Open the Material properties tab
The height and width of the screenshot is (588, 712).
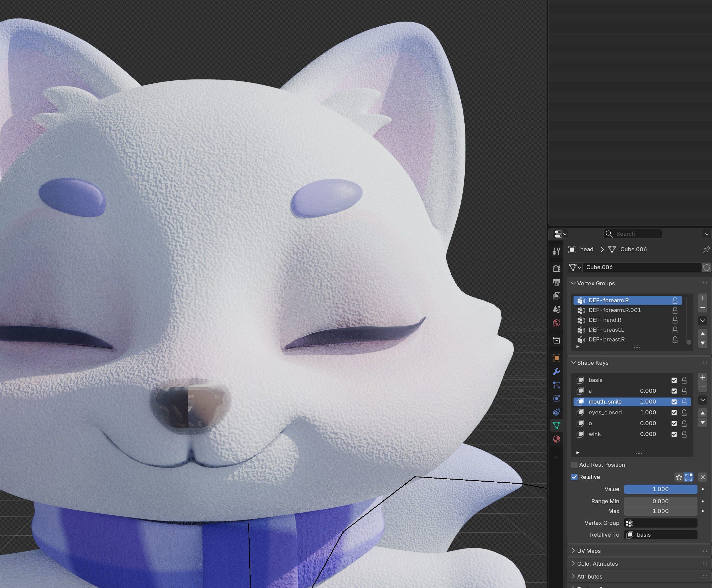pyautogui.click(x=556, y=439)
